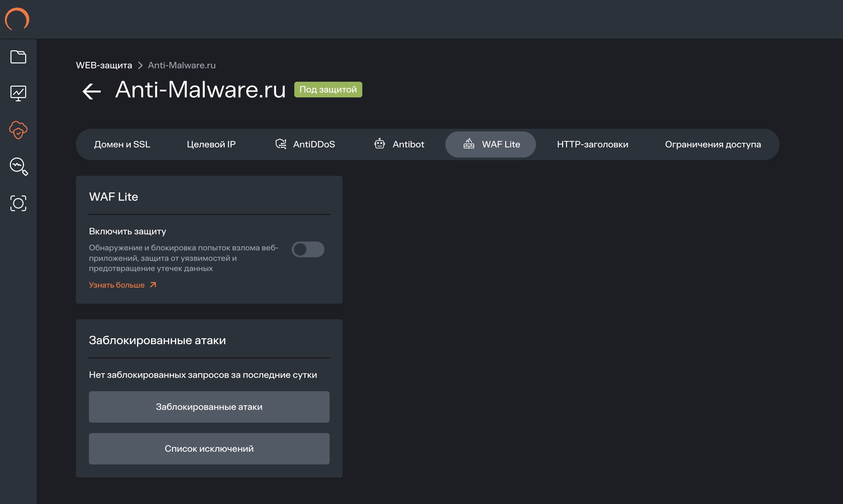Open the Целевой IP tab
The height and width of the screenshot is (504, 843).
click(x=211, y=144)
